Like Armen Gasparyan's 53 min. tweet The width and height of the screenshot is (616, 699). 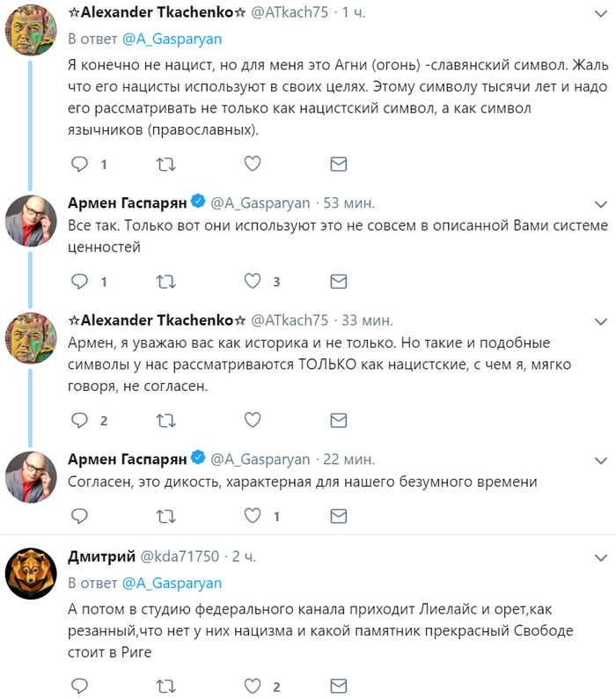pos(253,282)
